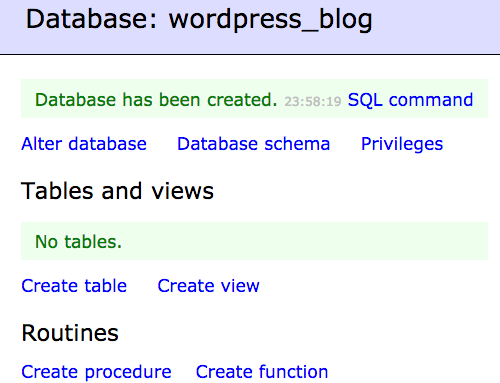Open the Create function link
The height and width of the screenshot is (383, 500).
click(x=262, y=372)
